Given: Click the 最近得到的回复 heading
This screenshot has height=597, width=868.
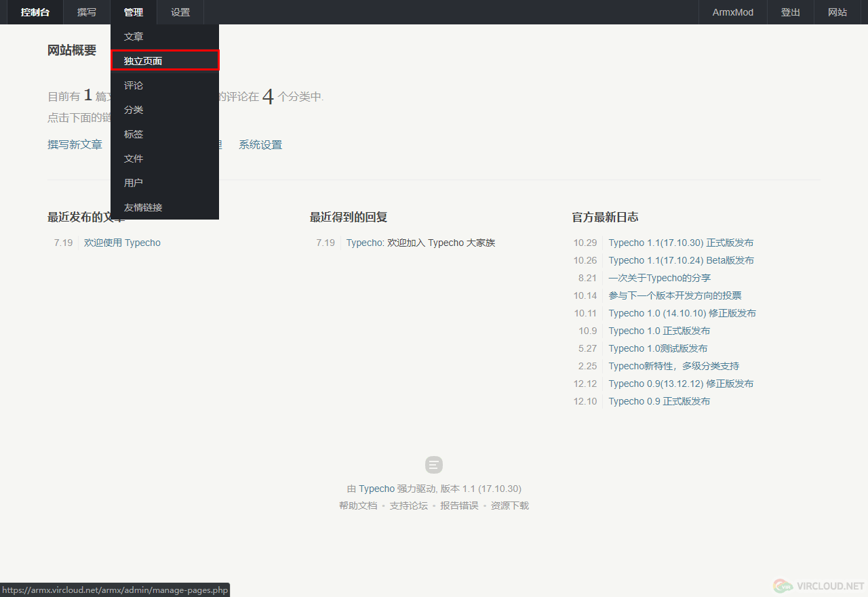Looking at the screenshot, I should (x=349, y=218).
